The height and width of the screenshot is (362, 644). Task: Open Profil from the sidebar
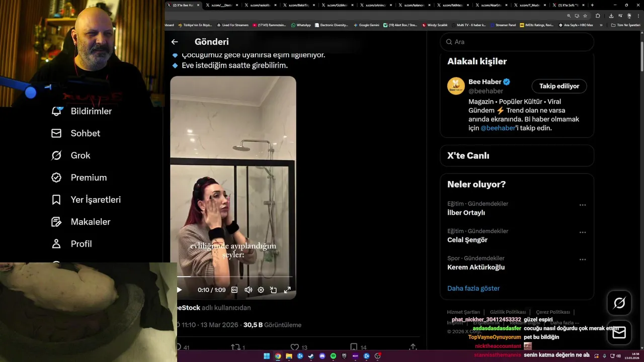click(71, 244)
